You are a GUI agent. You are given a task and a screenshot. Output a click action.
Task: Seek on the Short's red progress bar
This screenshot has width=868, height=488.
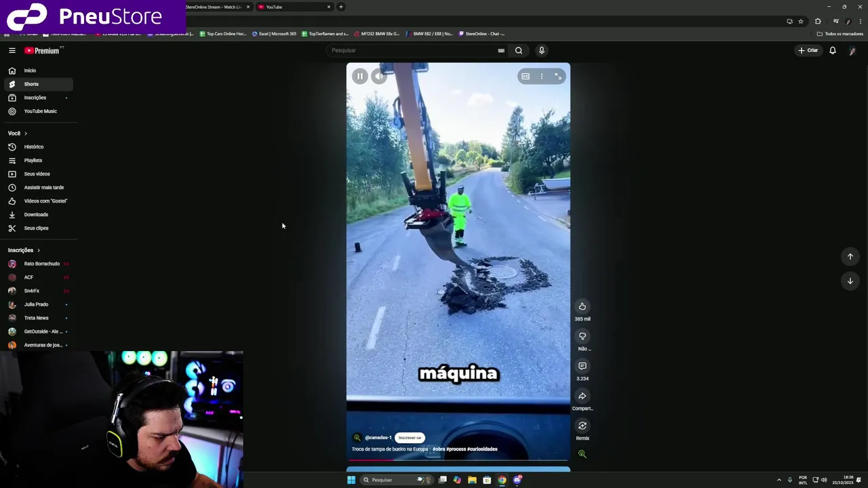point(458,460)
